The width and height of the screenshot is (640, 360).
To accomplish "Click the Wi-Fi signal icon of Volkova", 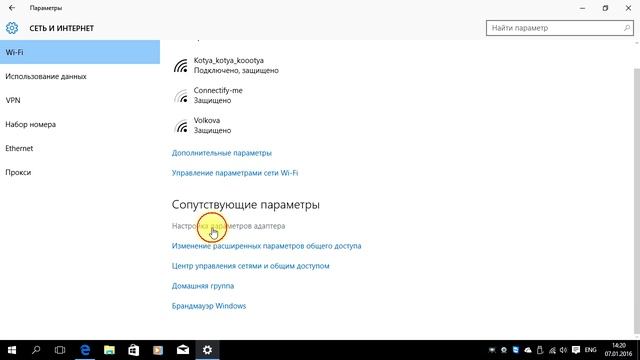I will tap(181, 126).
